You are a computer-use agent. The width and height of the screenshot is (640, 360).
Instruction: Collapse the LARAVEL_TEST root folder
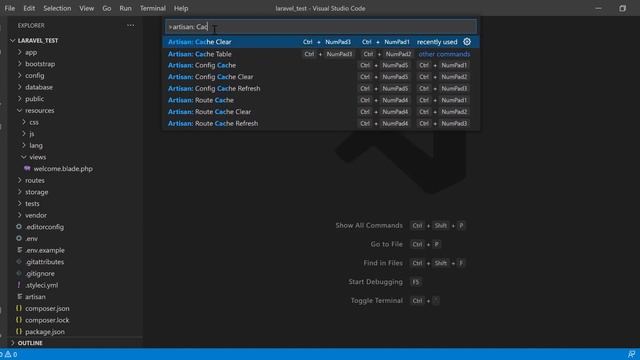tap(13, 40)
